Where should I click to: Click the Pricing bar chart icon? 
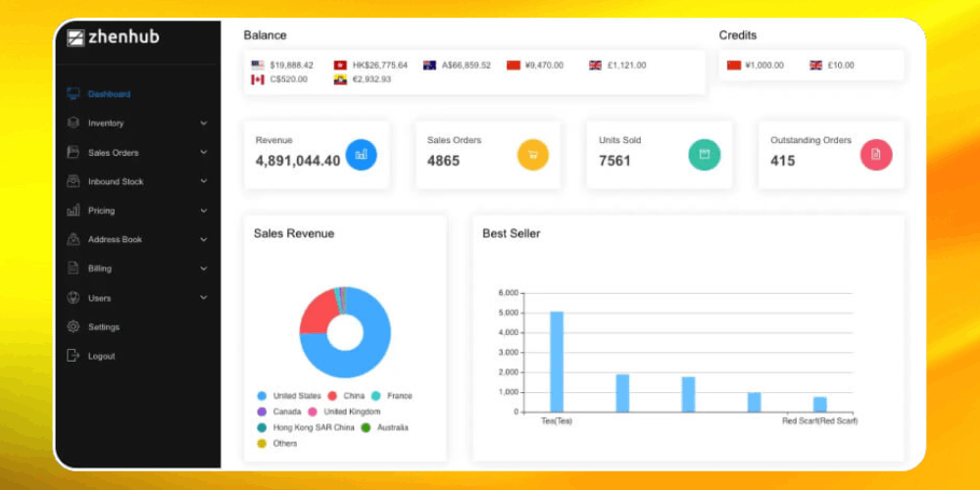pos(73,211)
